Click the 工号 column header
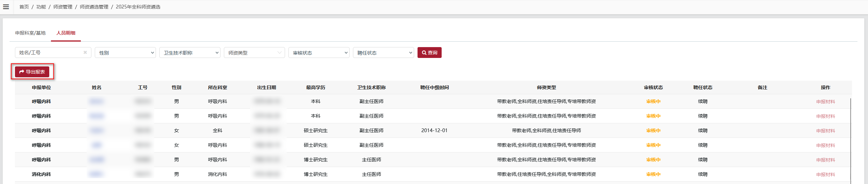The height and width of the screenshot is (184, 868). point(143,87)
